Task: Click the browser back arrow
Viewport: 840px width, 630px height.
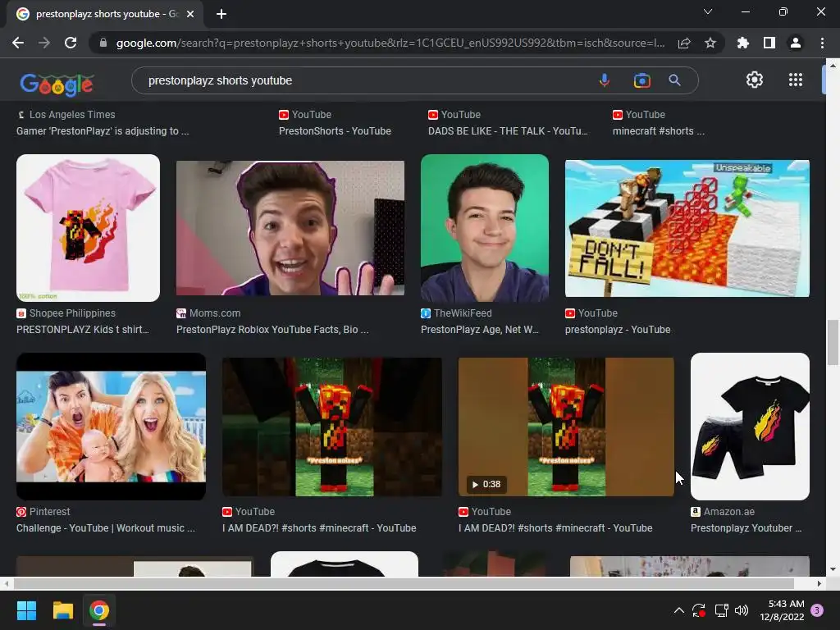Action: [x=18, y=43]
